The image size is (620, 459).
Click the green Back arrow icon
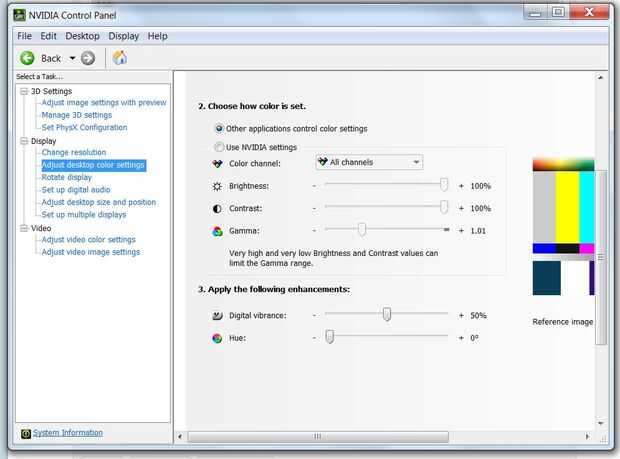pos(27,58)
